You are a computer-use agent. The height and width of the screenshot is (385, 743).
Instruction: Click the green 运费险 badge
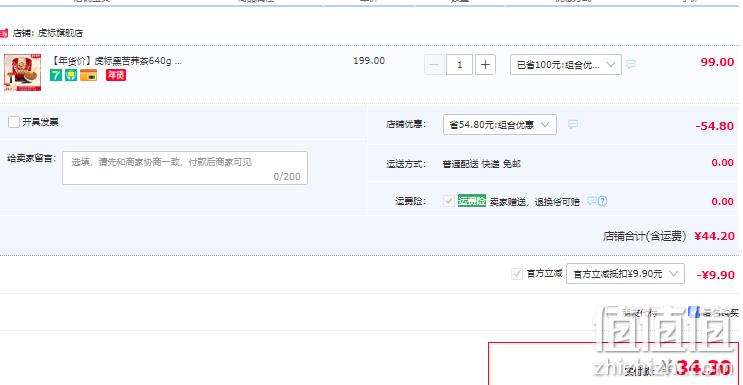(x=471, y=201)
